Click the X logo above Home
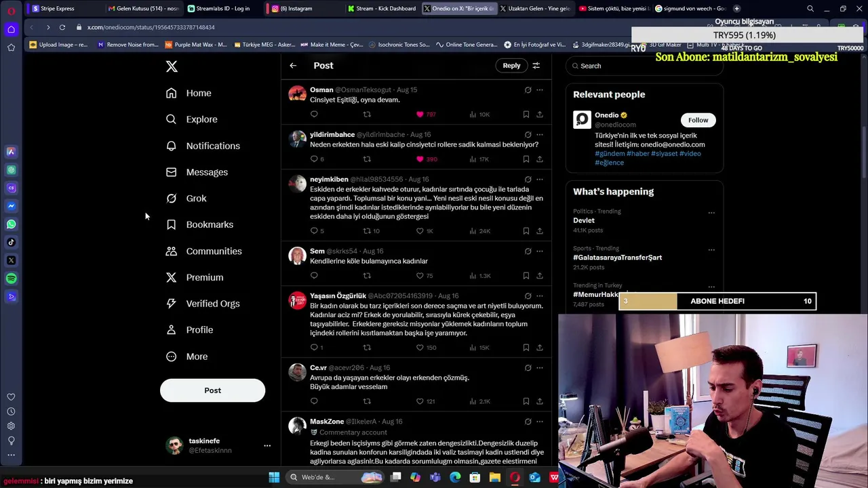The height and width of the screenshot is (488, 868). pyautogui.click(x=172, y=66)
